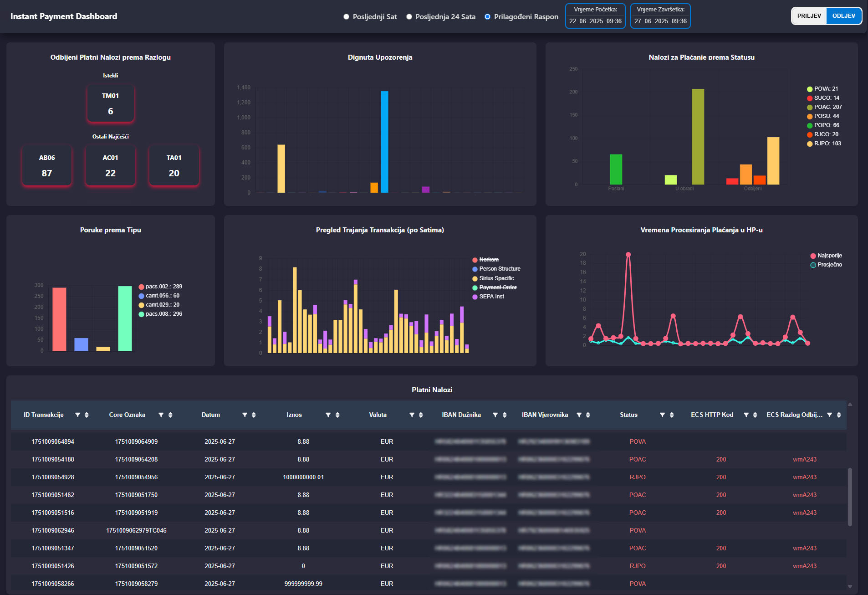Switch to the ODLJEV tab
Viewport: 868px width, 595px height.
click(843, 16)
